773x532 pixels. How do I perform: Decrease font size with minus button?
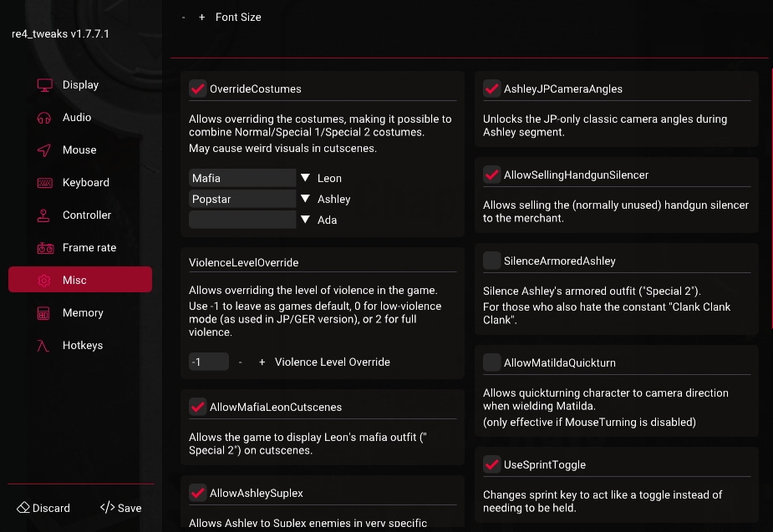point(183,18)
